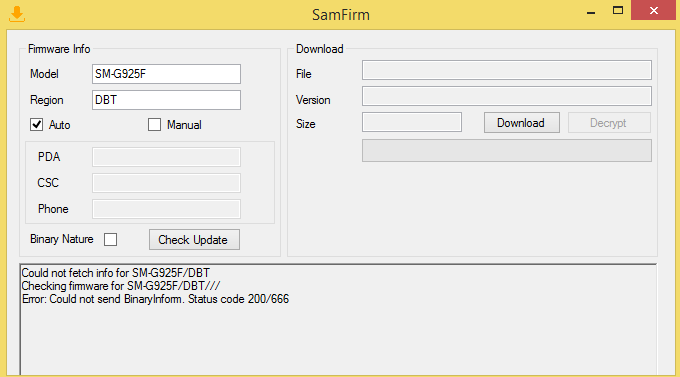Click the Check Update button

point(194,239)
